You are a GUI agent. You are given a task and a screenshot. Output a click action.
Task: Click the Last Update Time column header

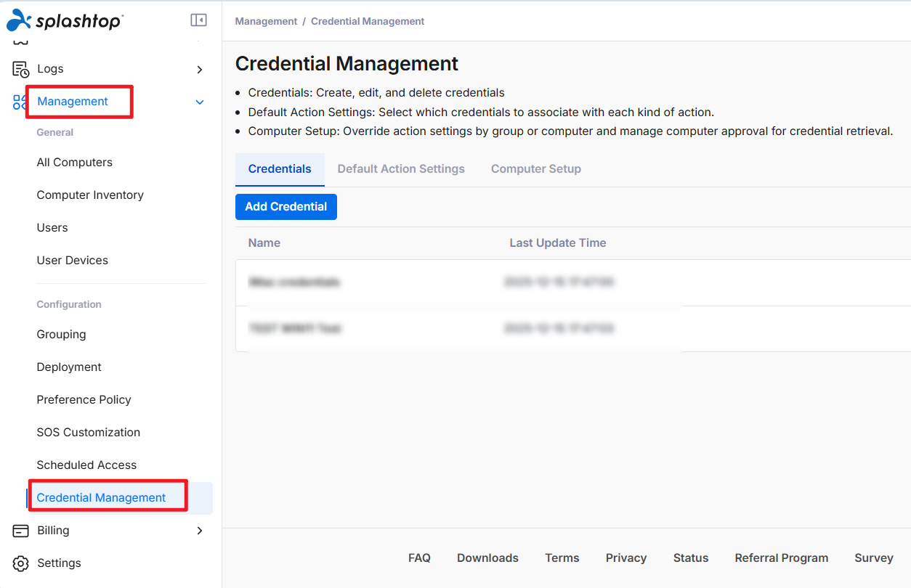click(558, 243)
